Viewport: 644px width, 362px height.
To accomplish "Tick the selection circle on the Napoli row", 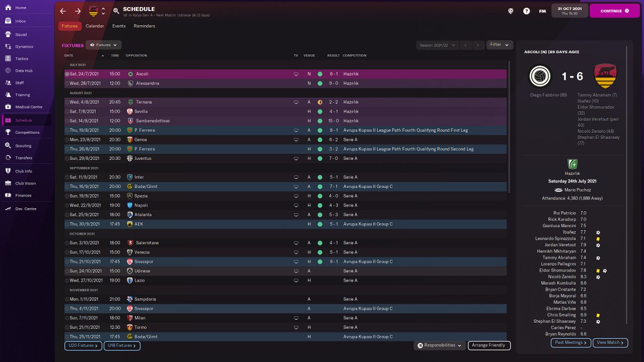I will [x=67, y=205].
